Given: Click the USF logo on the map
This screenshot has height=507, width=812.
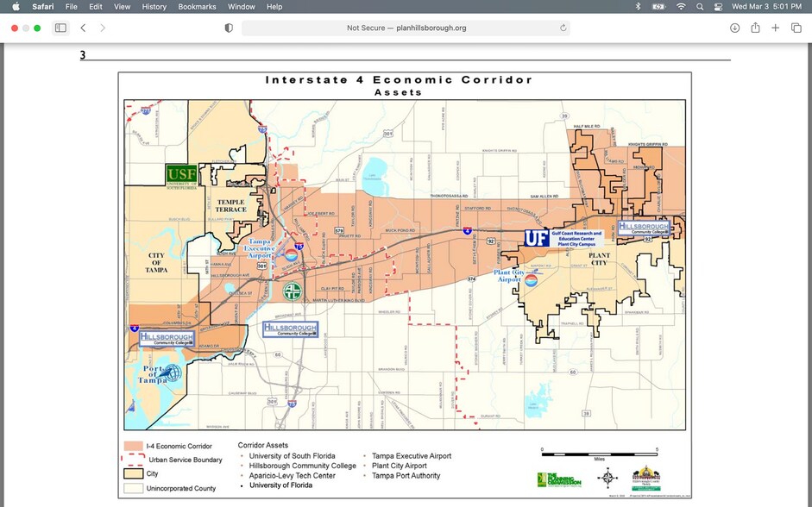Looking at the screenshot, I should coord(181,175).
